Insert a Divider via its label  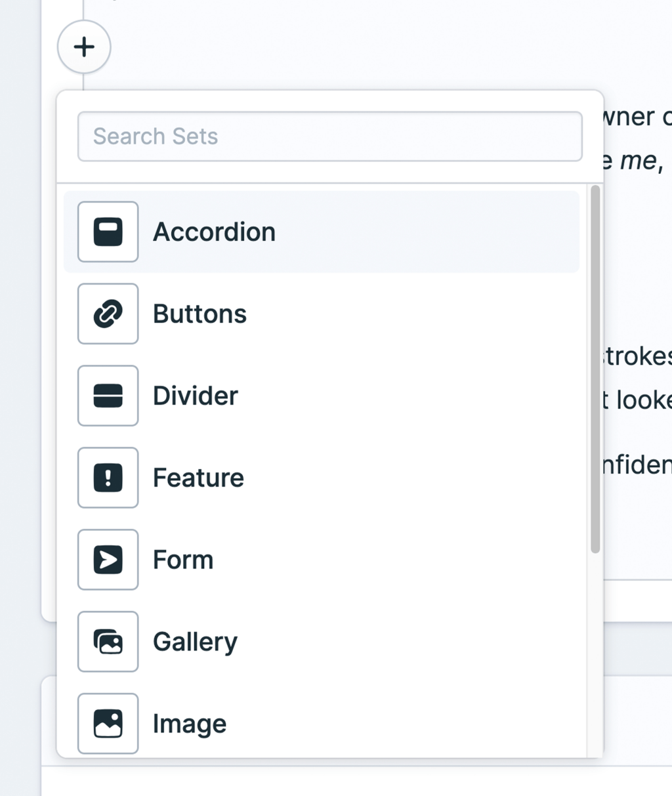coord(196,396)
